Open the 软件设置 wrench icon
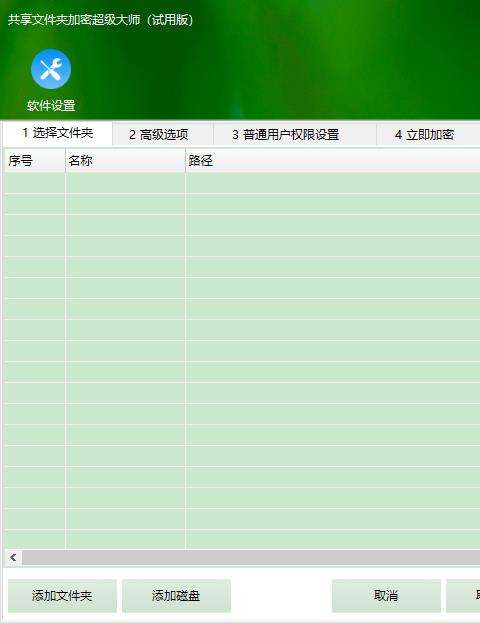Image resolution: width=480 pixels, height=623 pixels. [x=51, y=69]
